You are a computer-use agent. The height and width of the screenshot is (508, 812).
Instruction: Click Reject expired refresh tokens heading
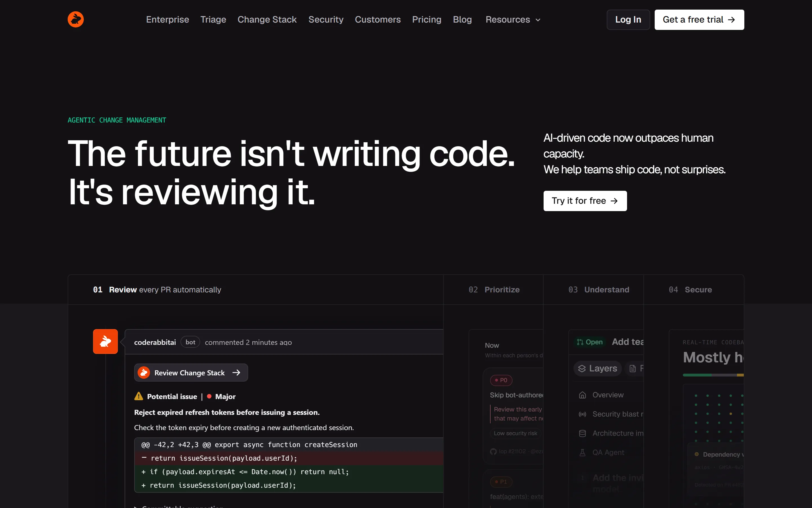click(x=227, y=412)
